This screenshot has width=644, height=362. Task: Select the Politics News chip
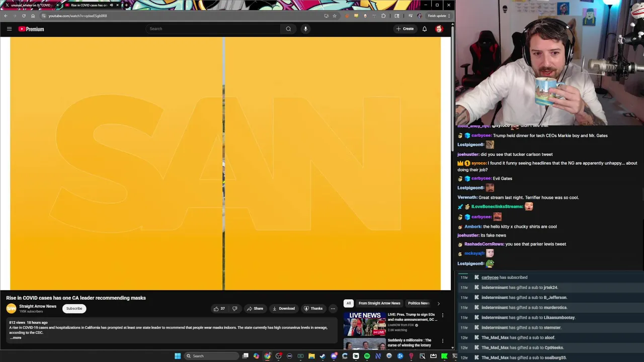(x=418, y=303)
